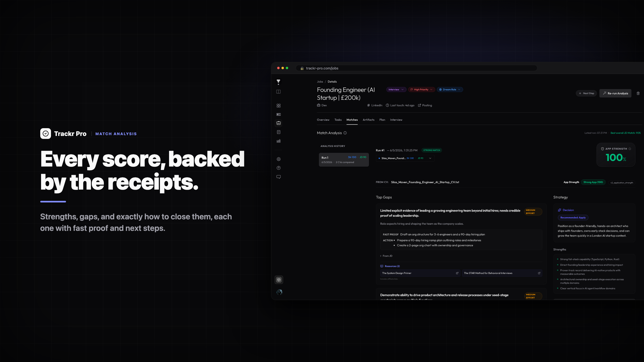Click 'Best overall JD Match: 90%' text
This screenshot has width=644, height=362.
pyautogui.click(x=625, y=133)
